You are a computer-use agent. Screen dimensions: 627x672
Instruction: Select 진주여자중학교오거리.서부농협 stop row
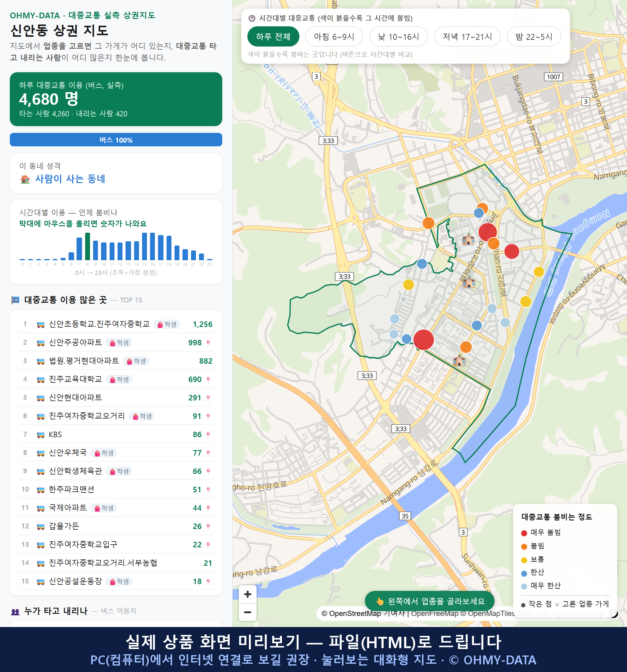(x=116, y=563)
